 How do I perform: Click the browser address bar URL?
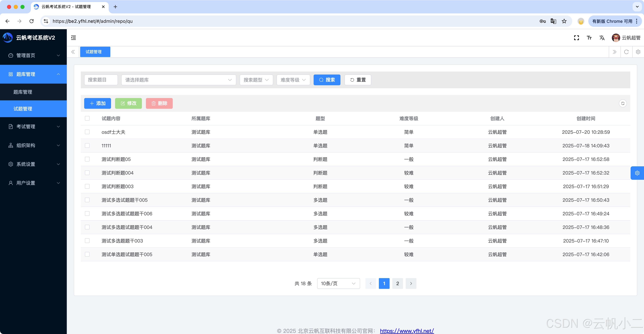pos(93,21)
